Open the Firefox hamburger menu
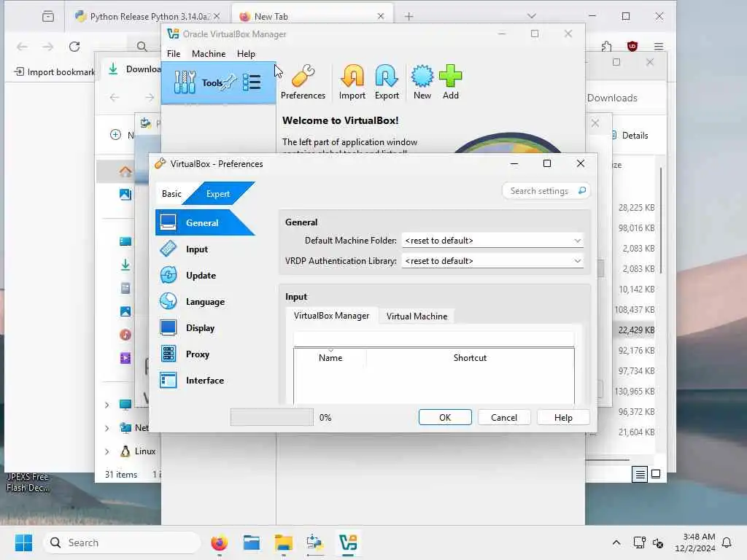This screenshot has height=560, width=747. [659, 46]
